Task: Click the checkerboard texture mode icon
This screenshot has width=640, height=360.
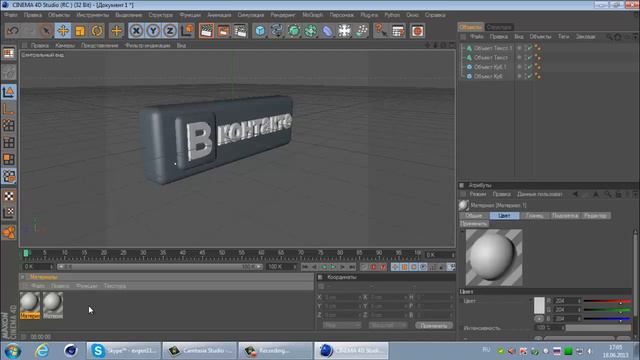Action: pyautogui.click(x=9, y=196)
